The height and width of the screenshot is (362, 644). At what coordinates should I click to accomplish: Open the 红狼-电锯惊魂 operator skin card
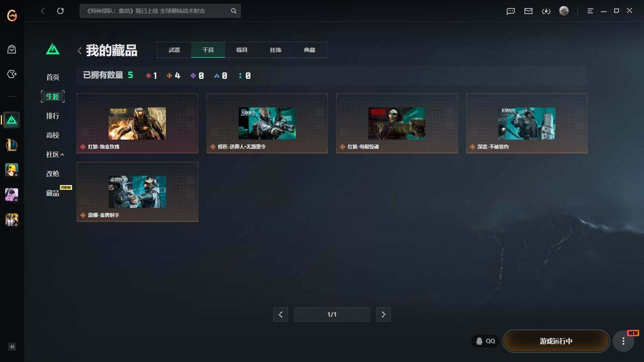[x=397, y=123]
